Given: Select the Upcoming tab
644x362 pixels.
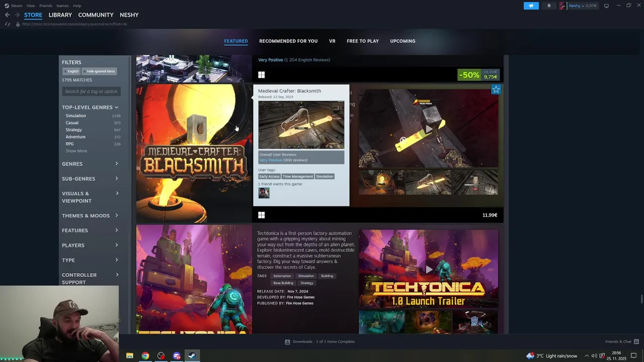Looking at the screenshot, I should 403,41.
